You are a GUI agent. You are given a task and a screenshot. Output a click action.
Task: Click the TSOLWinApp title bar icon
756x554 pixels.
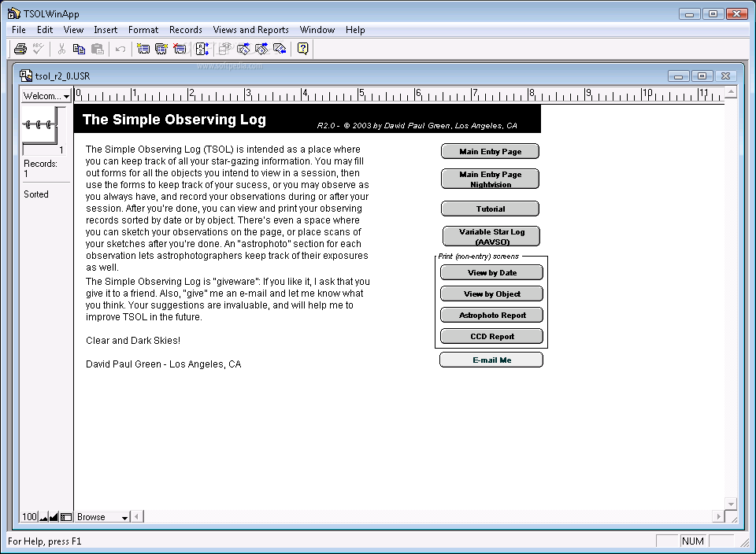click(14, 13)
